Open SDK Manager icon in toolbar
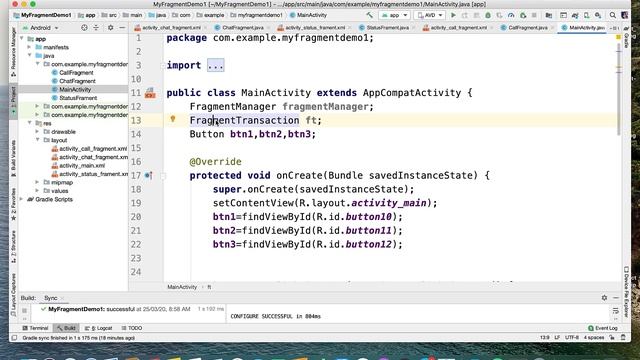The image size is (640, 360). tap(598, 15)
